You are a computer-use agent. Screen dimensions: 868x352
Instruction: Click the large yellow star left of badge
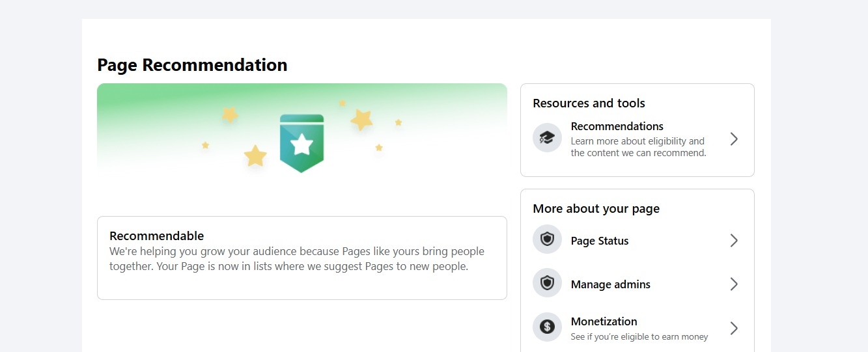(x=255, y=156)
